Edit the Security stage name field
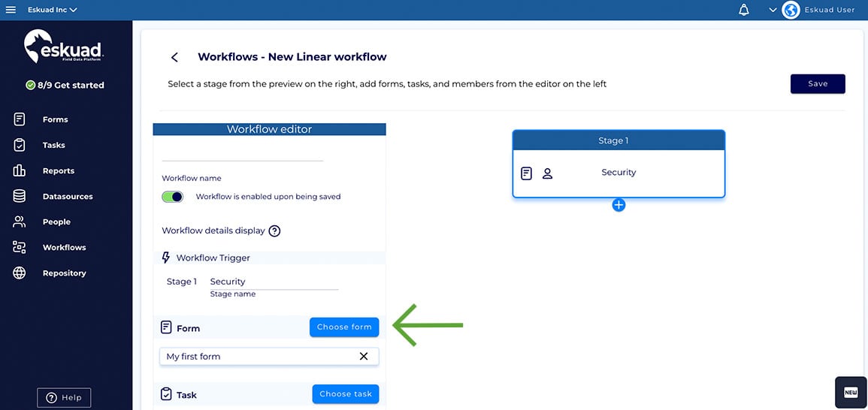 tap(274, 282)
